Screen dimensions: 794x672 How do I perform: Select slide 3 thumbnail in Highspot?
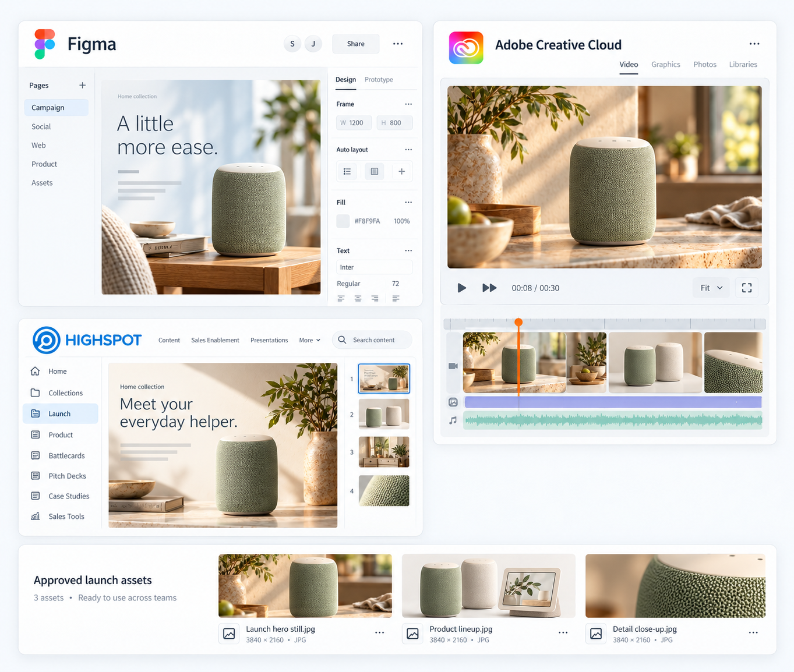click(x=384, y=452)
